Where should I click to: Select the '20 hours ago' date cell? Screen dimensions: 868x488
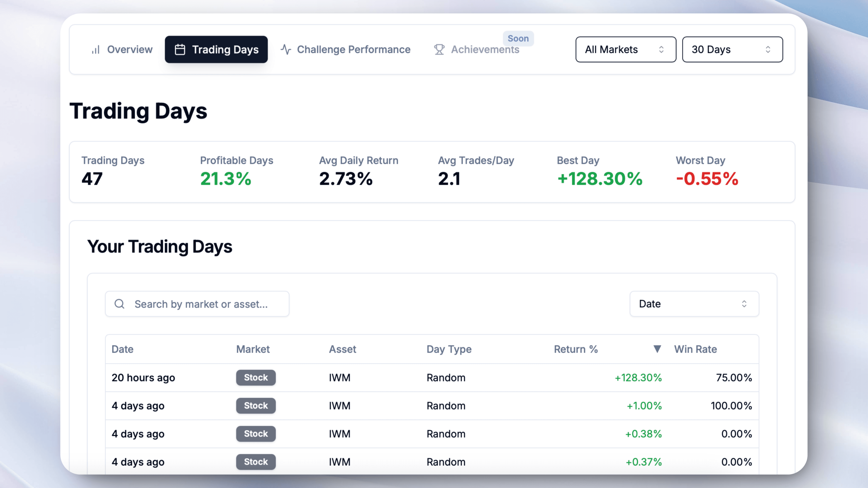(x=143, y=378)
